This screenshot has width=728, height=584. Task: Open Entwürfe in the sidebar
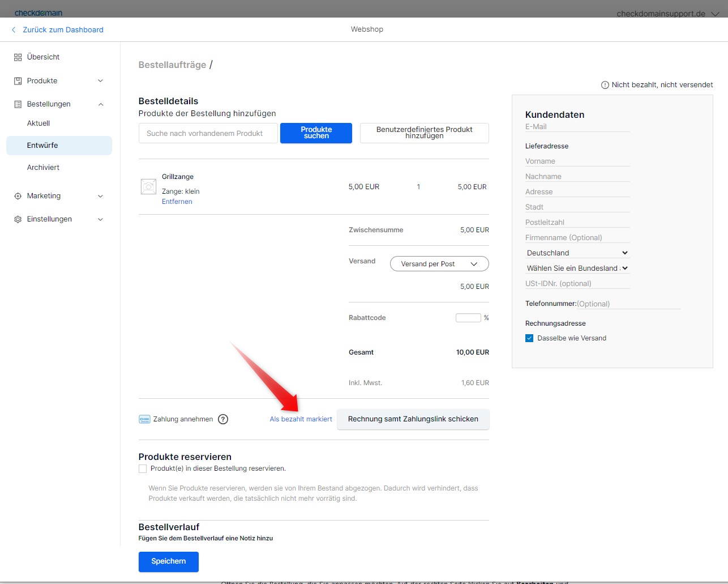point(42,146)
